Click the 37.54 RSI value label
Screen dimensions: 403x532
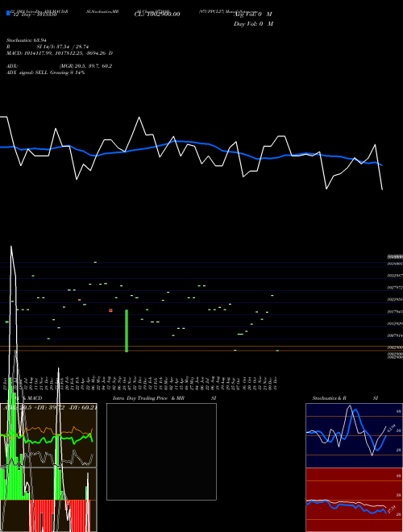(x=391, y=509)
